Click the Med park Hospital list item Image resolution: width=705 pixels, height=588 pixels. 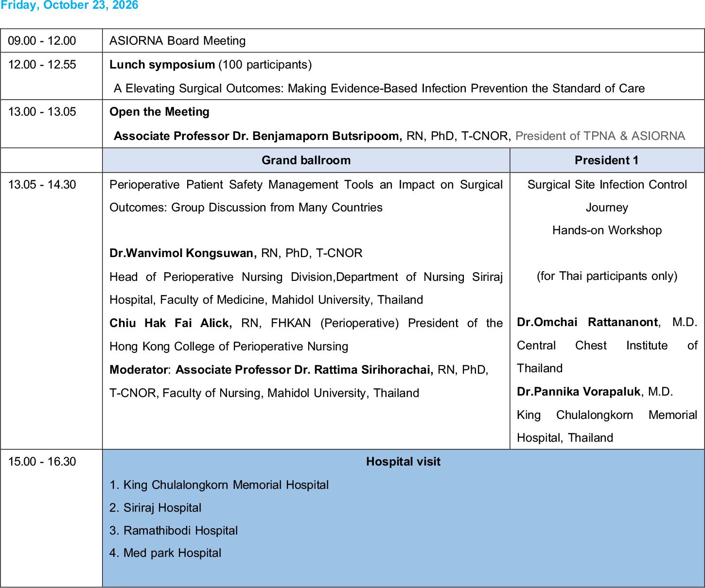pyautogui.click(x=165, y=553)
